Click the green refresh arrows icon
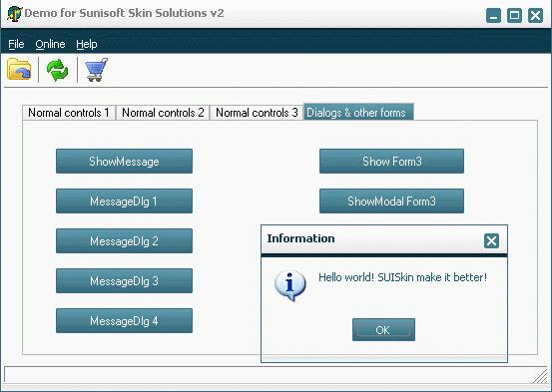 point(57,70)
